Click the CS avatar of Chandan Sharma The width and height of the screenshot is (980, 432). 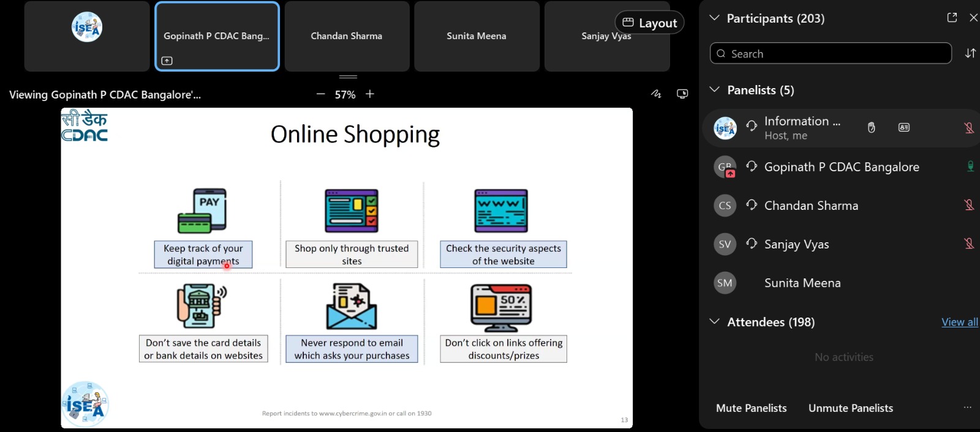click(725, 206)
